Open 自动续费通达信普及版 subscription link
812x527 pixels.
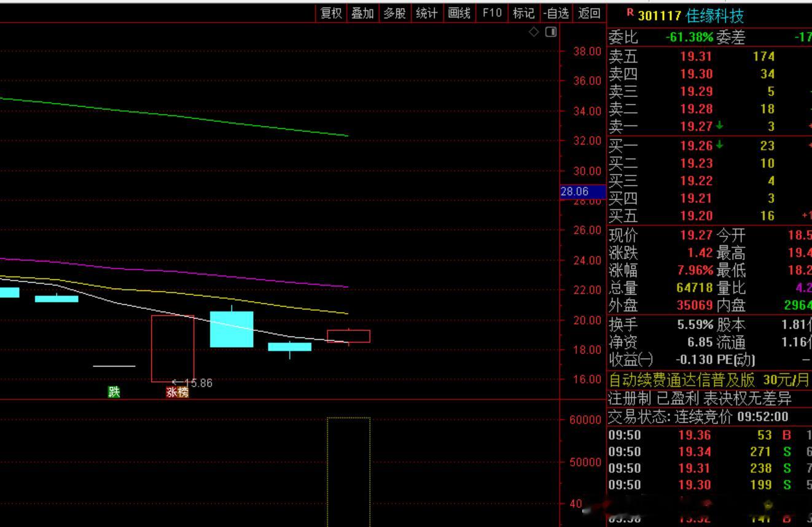tap(682, 380)
